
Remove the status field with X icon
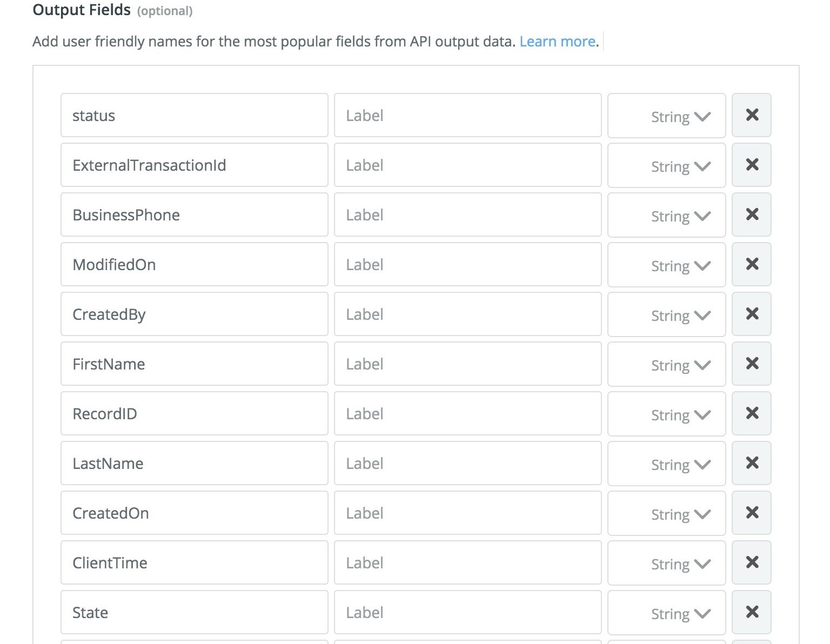751,115
